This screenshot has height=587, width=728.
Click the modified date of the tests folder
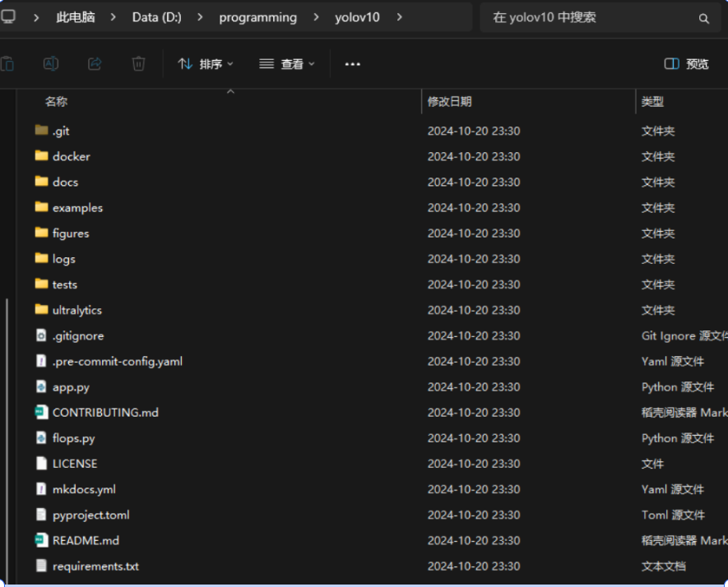pos(474,284)
